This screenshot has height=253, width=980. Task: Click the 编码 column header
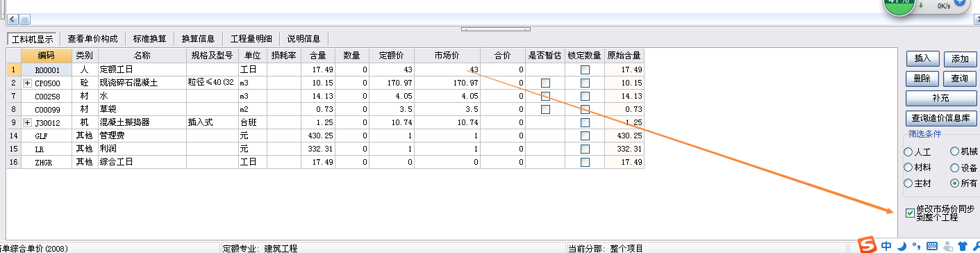46,56
